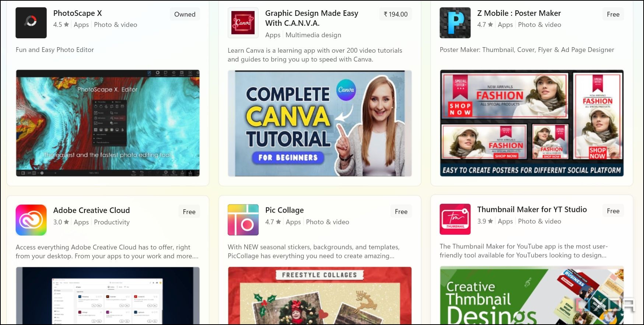This screenshot has width=644, height=325.
Task: Click the red Canva learning app icon
Action: (x=243, y=23)
